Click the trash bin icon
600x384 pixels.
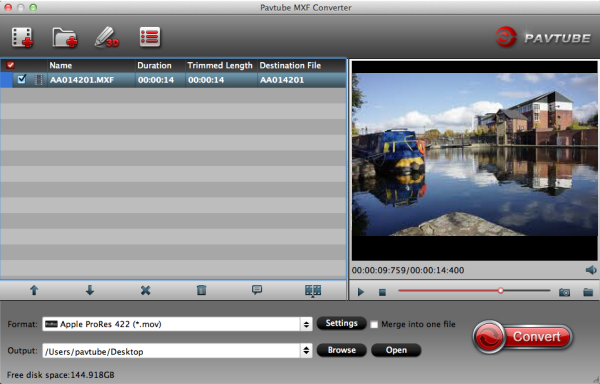pyautogui.click(x=201, y=290)
